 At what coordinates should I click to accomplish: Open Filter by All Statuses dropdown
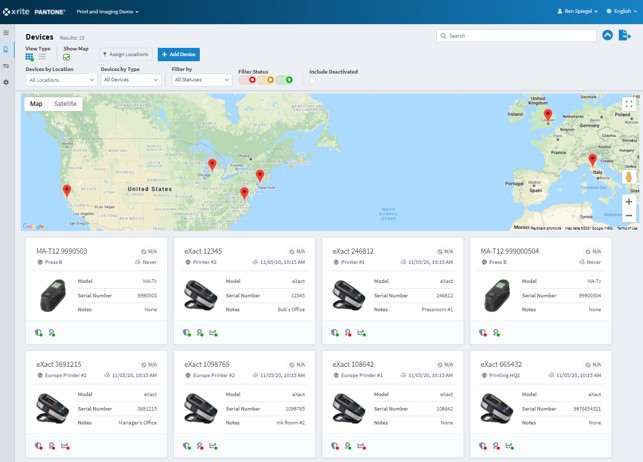point(202,80)
